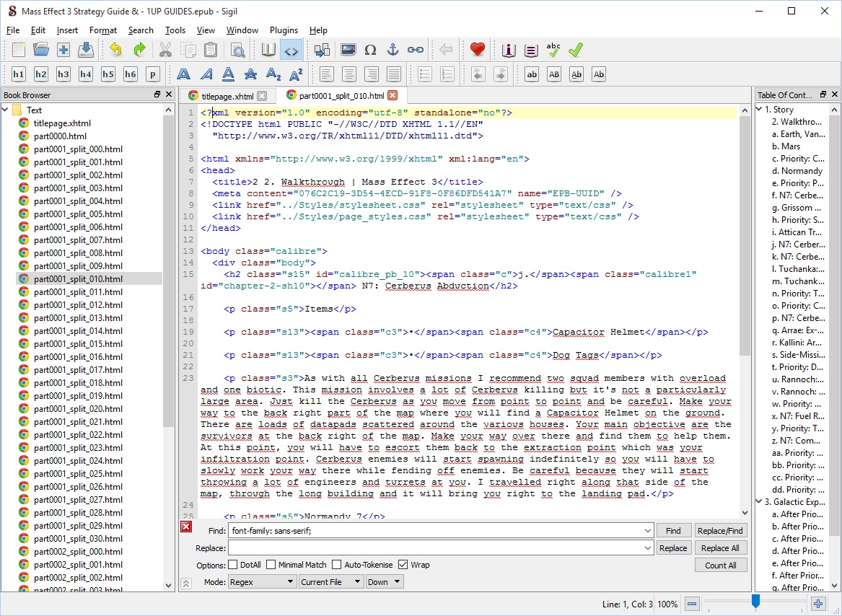Click the red heart Donate icon
The width and height of the screenshot is (842, 616).
(x=477, y=50)
